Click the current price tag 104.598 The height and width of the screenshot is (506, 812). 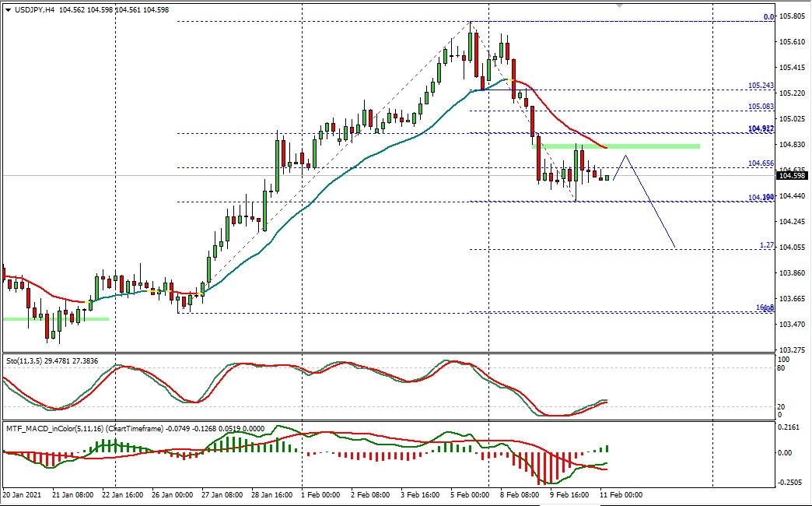pos(789,177)
